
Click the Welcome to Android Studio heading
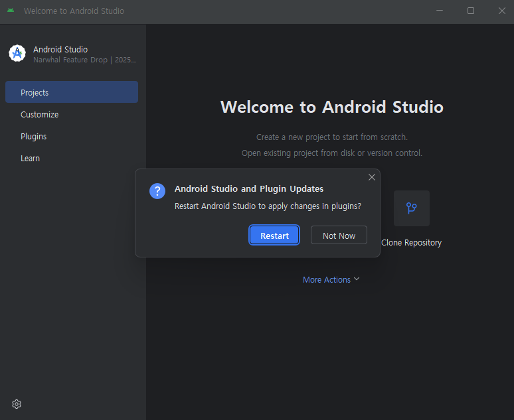point(332,107)
